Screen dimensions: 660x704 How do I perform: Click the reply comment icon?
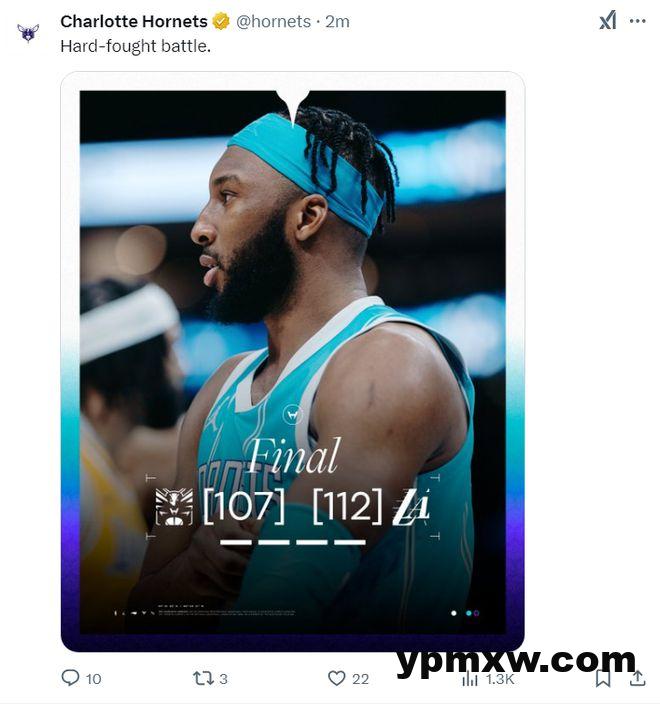70,678
